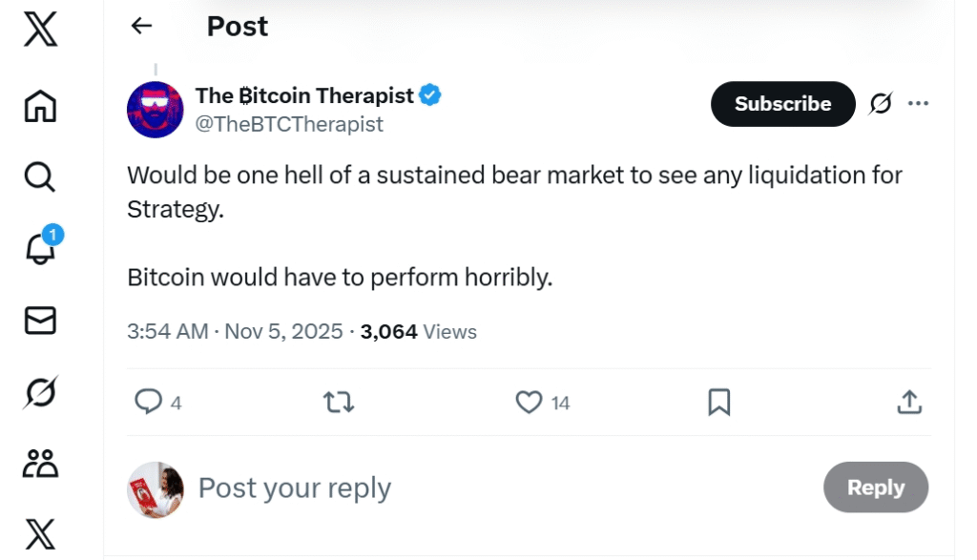The height and width of the screenshot is (560, 977).
Task: Click into the Post your reply field
Action: tap(477, 487)
